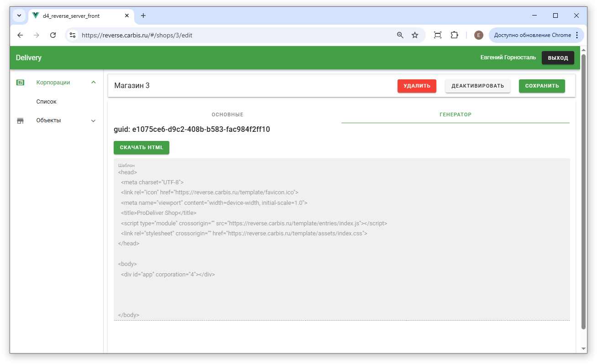Open the tab search dropdown arrow
This screenshot has height=364, width=597.
[x=19, y=16]
